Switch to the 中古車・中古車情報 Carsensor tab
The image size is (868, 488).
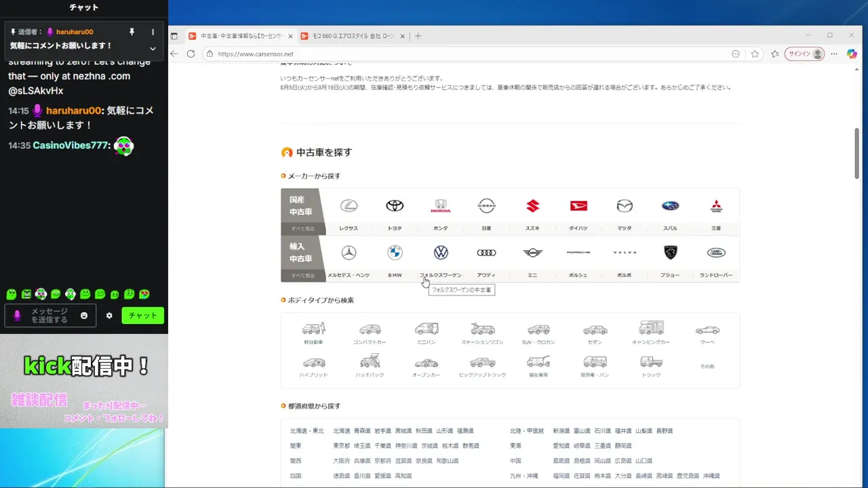pos(239,36)
